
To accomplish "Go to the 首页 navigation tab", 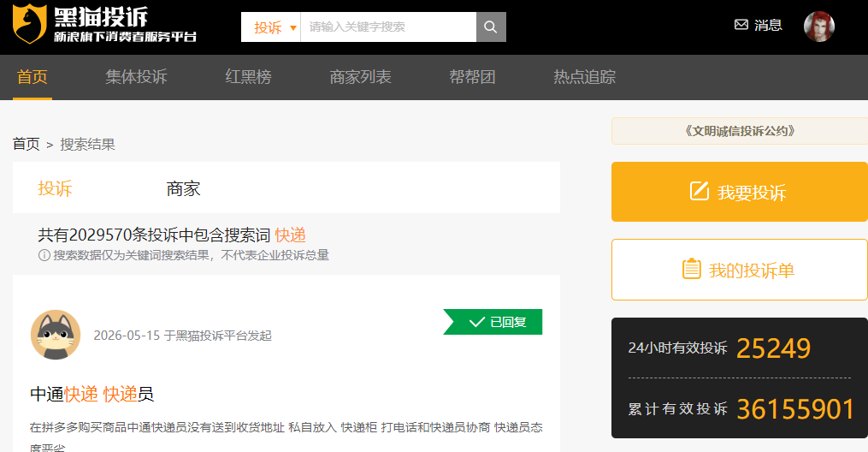I will point(32,77).
